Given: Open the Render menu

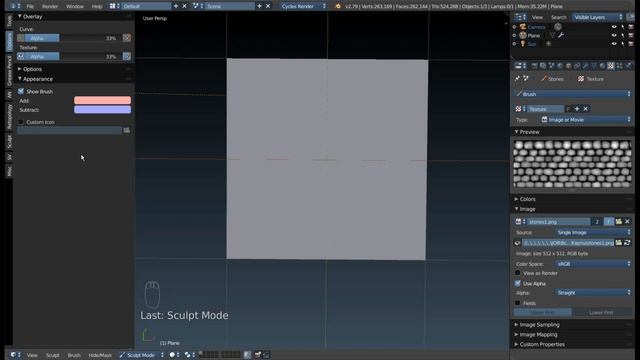Looking at the screenshot, I should click(x=50, y=7).
